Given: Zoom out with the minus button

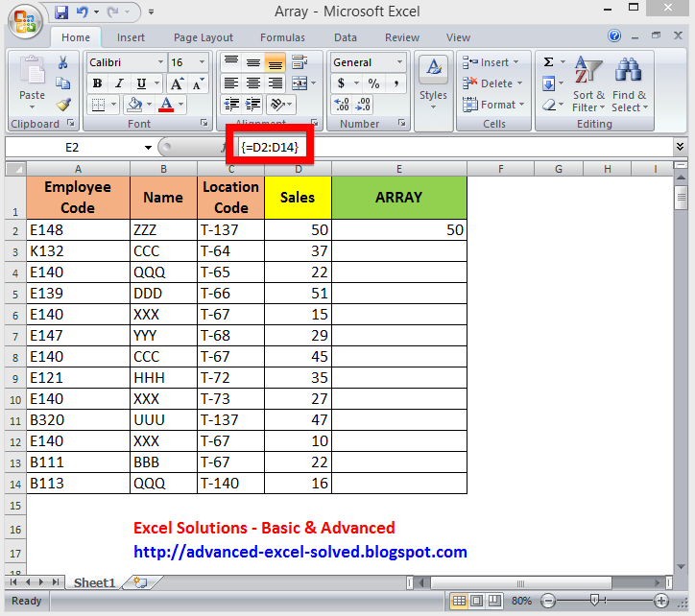Looking at the screenshot, I should (x=548, y=601).
